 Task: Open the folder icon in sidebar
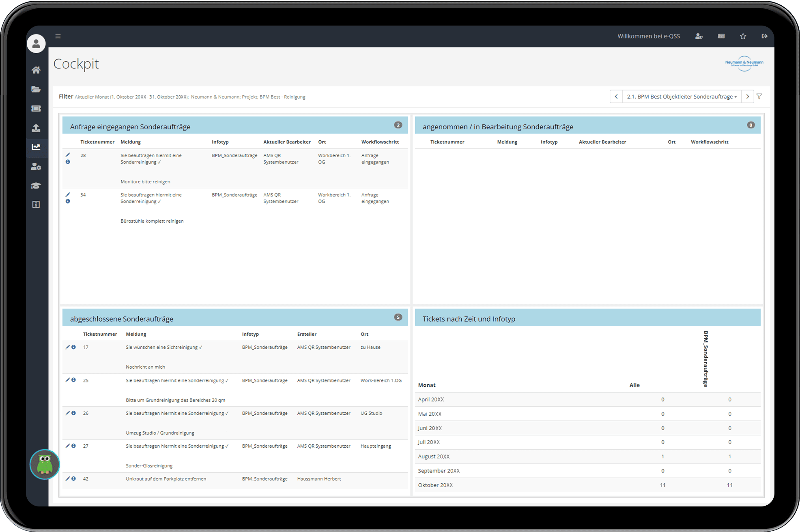36,89
